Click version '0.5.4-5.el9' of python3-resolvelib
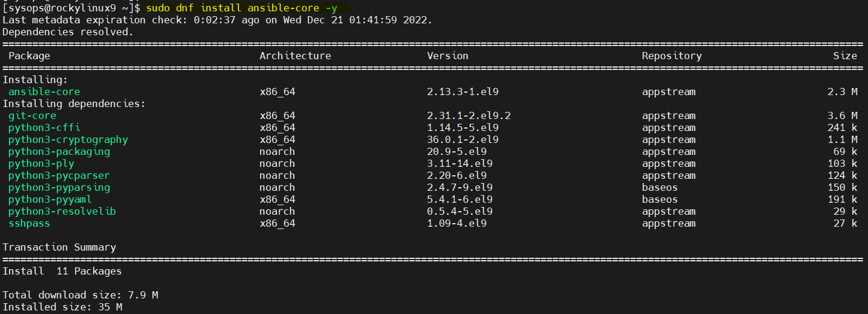The height and width of the screenshot is (314, 868). (460, 211)
